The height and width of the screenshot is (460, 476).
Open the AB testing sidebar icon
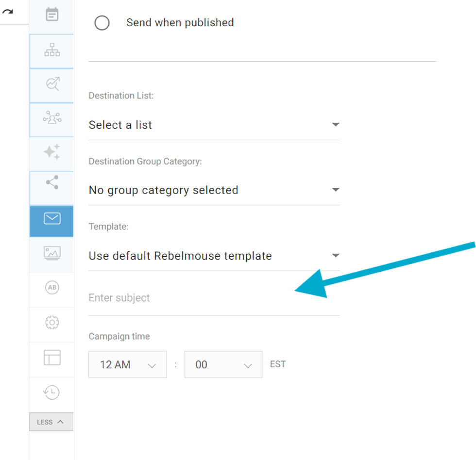[52, 288]
